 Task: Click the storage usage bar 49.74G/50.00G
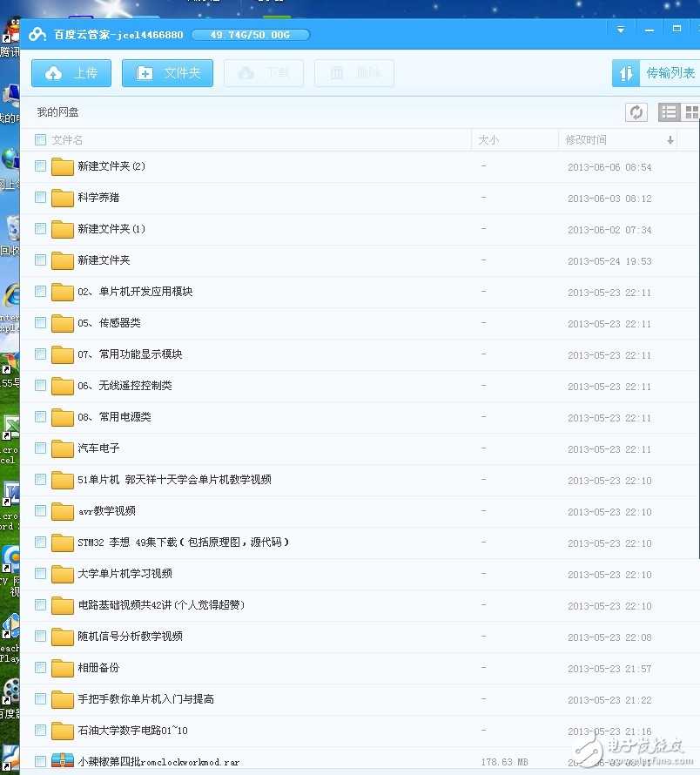tap(251, 35)
